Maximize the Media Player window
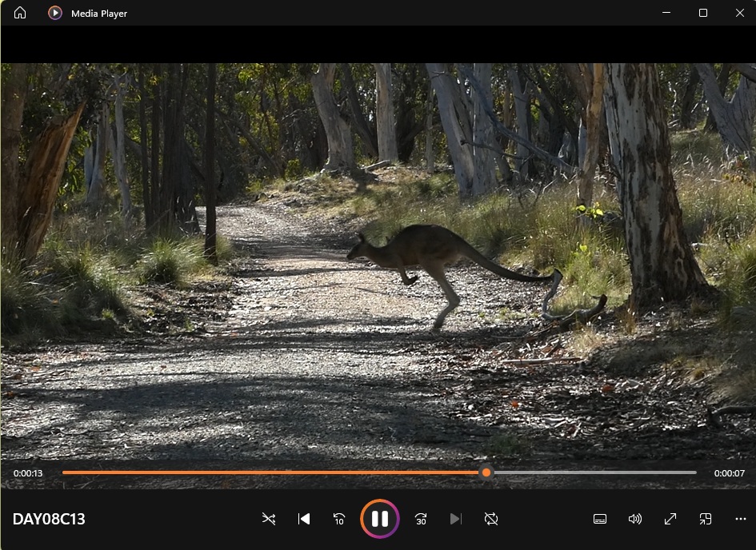Viewport: 756px width, 550px height. [x=703, y=13]
